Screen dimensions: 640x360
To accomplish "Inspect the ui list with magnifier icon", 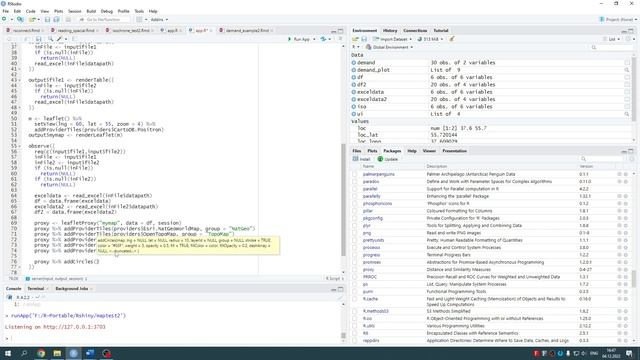I will point(627,114).
